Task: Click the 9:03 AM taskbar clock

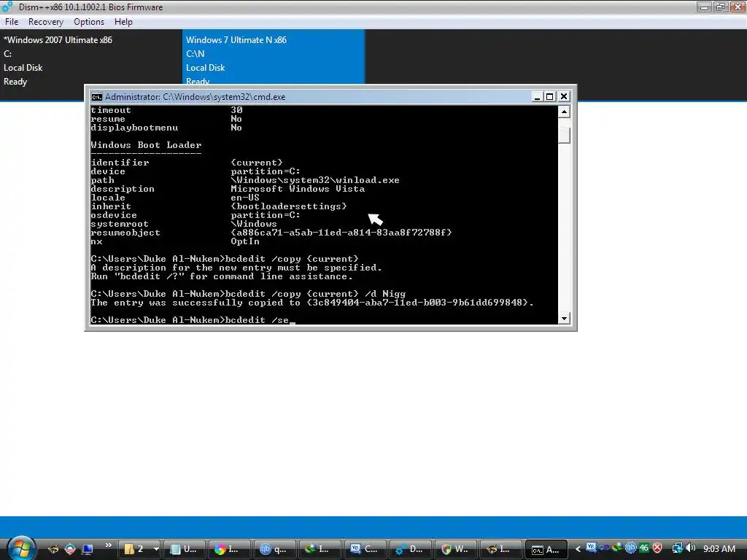Action: pyautogui.click(x=719, y=549)
